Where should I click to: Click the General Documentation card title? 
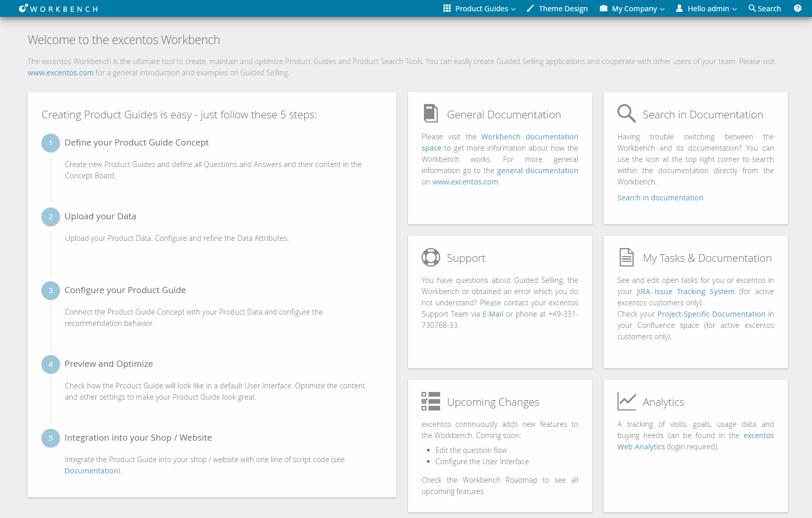click(x=504, y=115)
